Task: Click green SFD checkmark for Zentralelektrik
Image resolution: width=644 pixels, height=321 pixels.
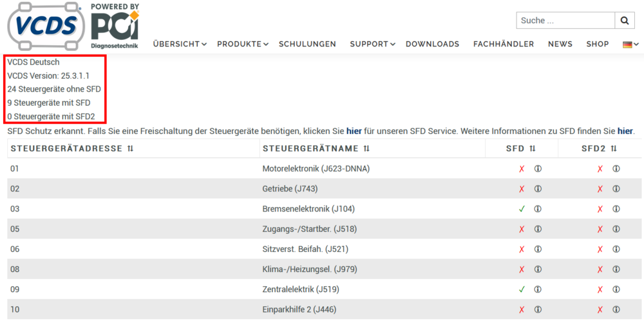Action: pos(522,289)
